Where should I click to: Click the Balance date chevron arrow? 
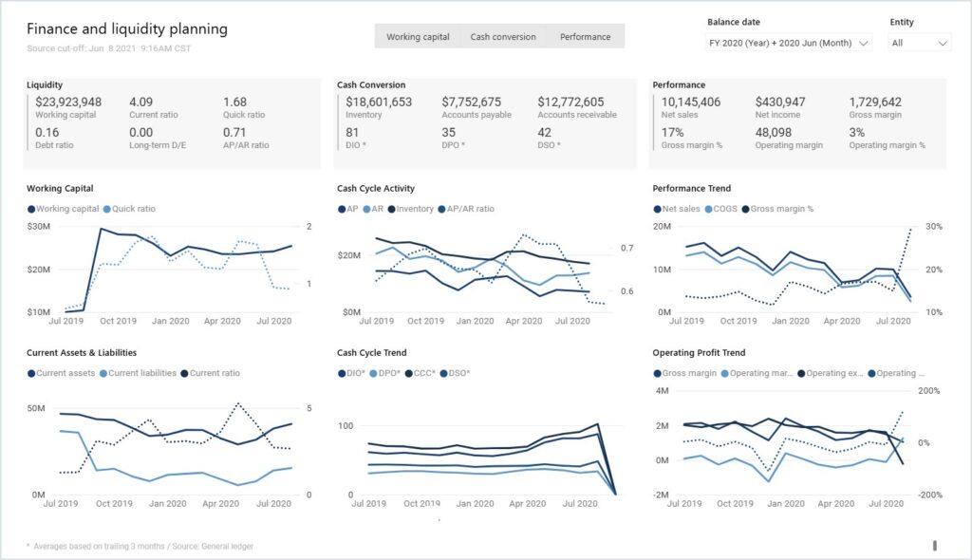click(x=864, y=44)
